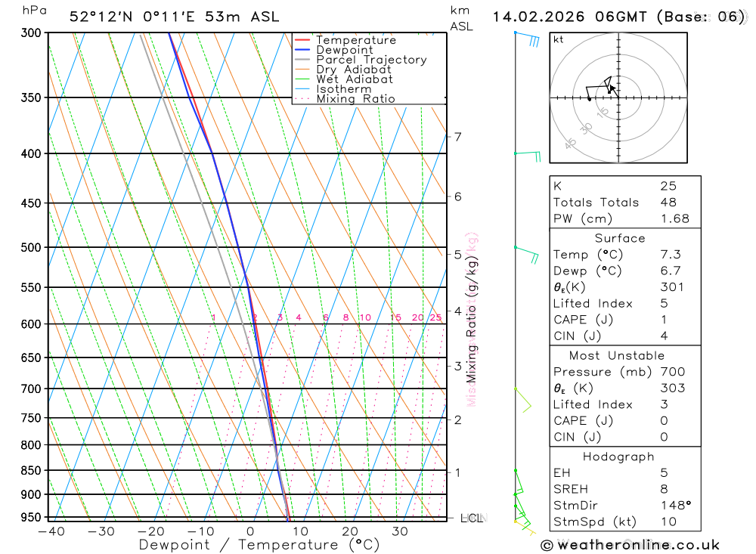
Task: Click the 400 hPa wind barb
Action: pos(528,156)
